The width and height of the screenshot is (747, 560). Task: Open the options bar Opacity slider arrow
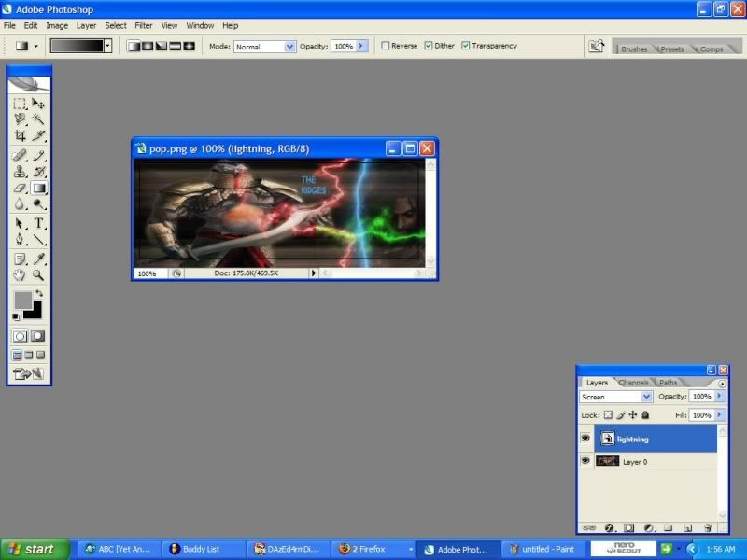point(361,46)
